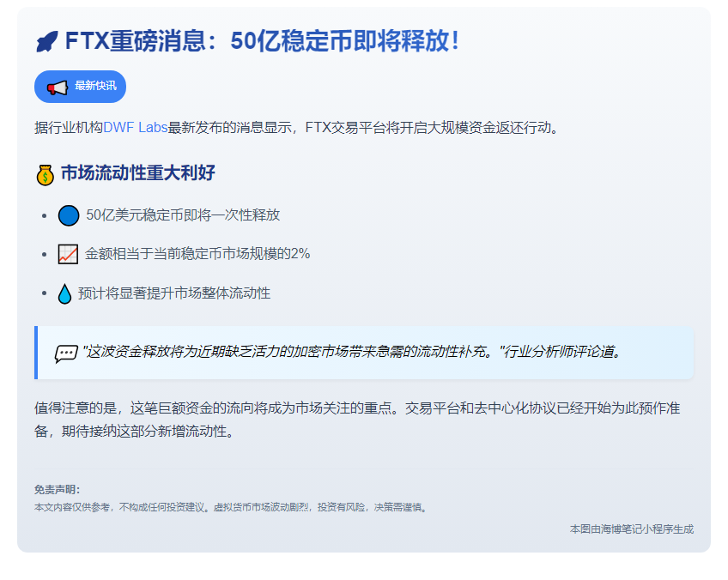Click the heading 市场流动性重大利好
Viewport: 728px width, 580px height.
[x=138, y=172]
